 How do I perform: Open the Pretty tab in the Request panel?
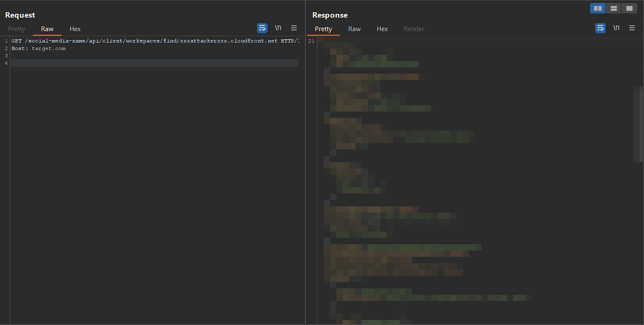[17, 29]
